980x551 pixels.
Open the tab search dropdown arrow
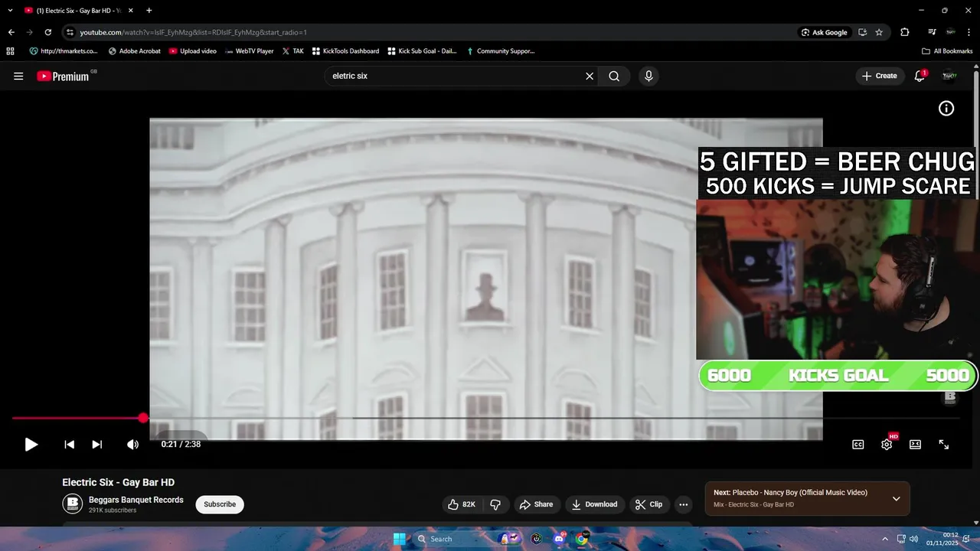point(10,11)
